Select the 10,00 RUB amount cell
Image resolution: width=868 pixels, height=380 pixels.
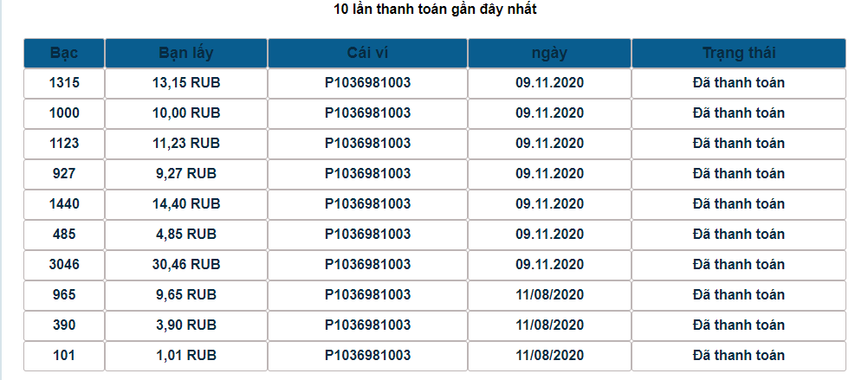pyautogui.click(x=186, y=113)
